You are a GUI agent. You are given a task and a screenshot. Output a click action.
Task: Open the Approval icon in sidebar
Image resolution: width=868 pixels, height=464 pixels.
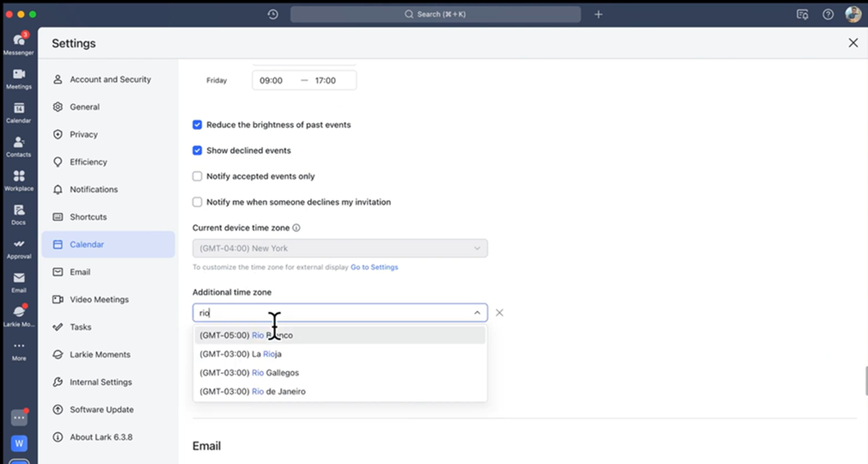[18, 246]
